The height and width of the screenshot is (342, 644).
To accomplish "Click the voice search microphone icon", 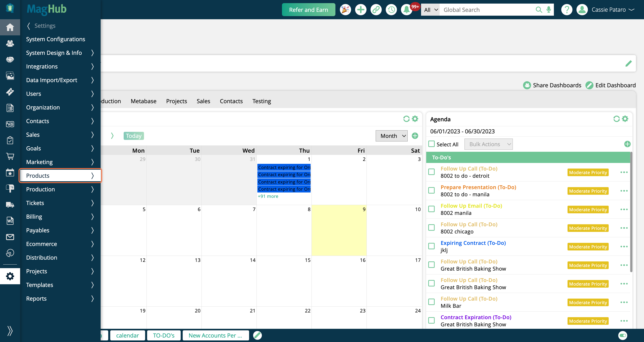I will coord(549,10).
